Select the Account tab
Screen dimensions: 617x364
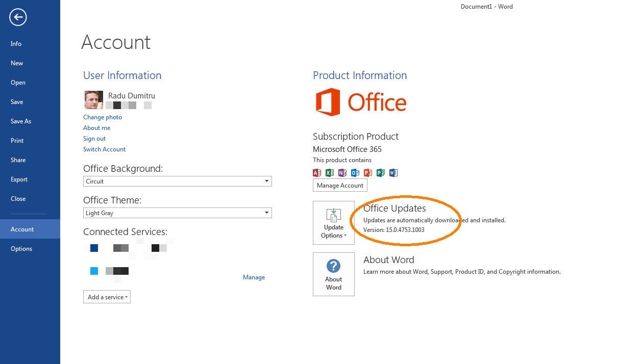tap(30, 229)
